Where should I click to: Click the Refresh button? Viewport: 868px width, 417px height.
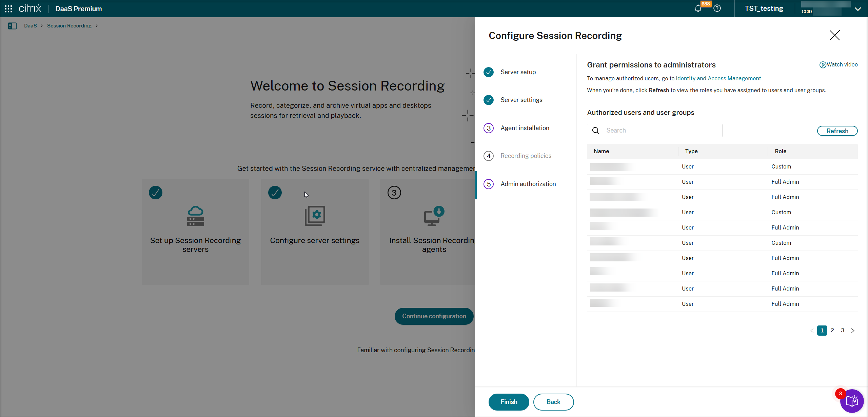coord(837,131)
